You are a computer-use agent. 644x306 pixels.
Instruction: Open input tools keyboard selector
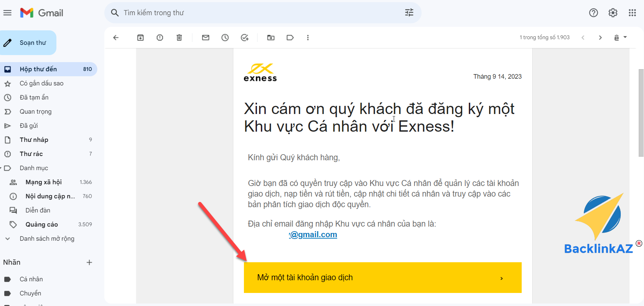[x=620, y=37]
